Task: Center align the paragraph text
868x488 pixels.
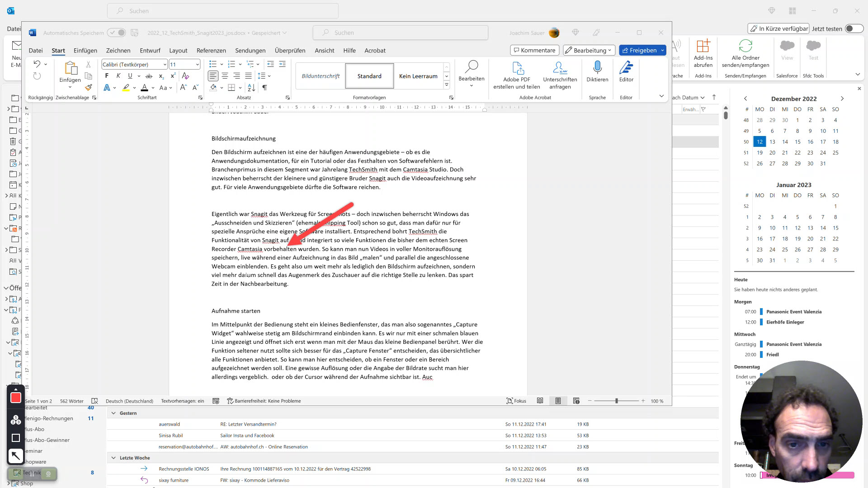Action: (225, 76)
